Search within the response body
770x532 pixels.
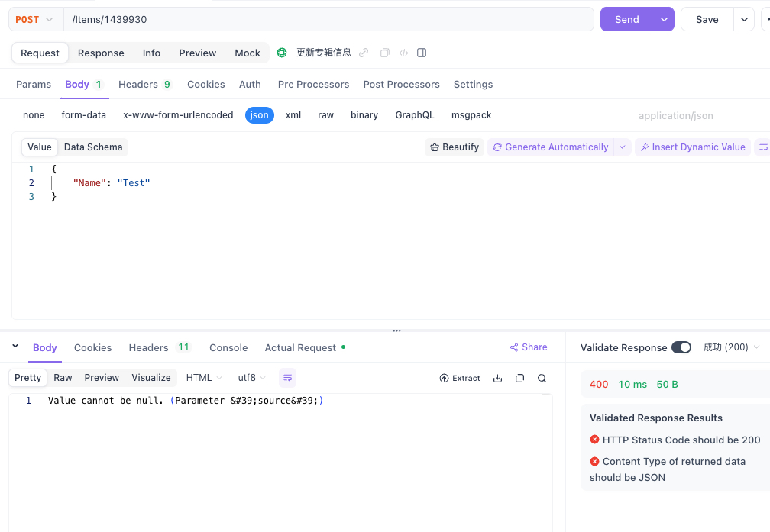coord(542,378)
